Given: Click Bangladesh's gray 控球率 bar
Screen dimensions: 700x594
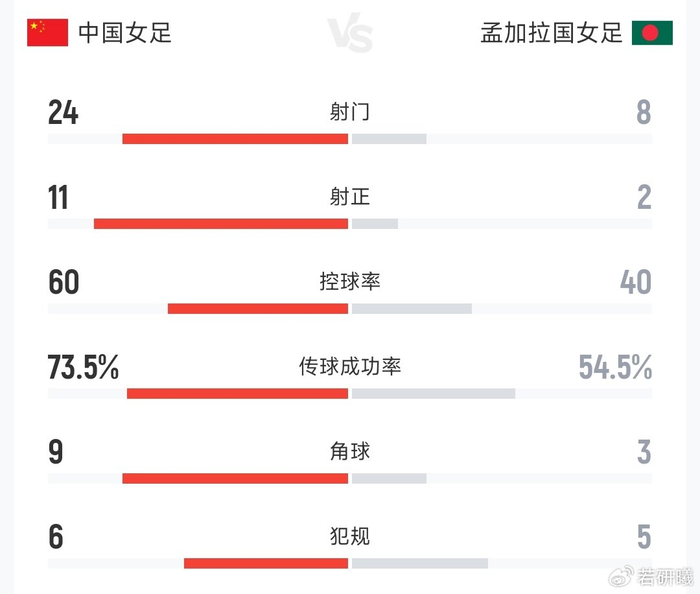Looking at the screenshot, I should [x=411, y=308].
